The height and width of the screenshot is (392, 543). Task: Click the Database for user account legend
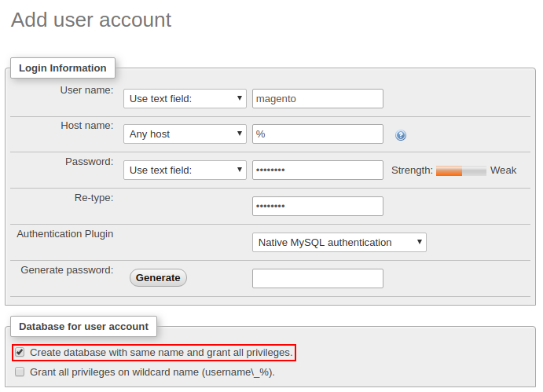click(83, 326)
